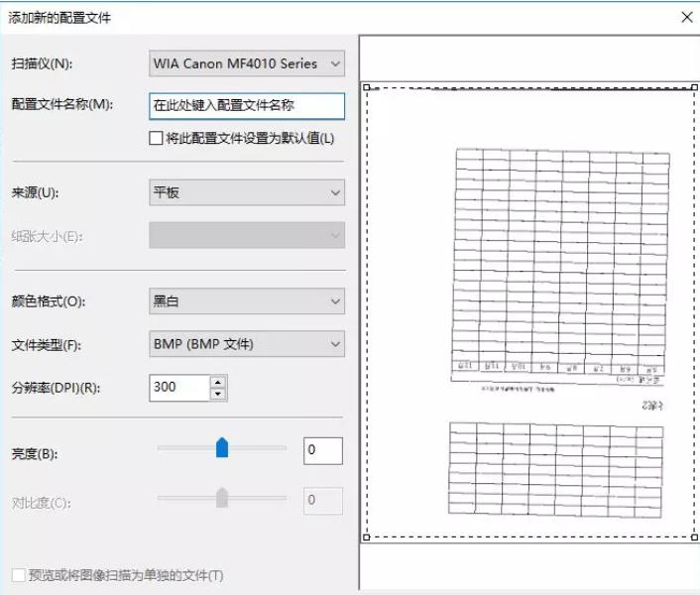700x595 pixels.
Task: Close the 添加新的配置文件 dialog
Action: (x=687, y=18)
